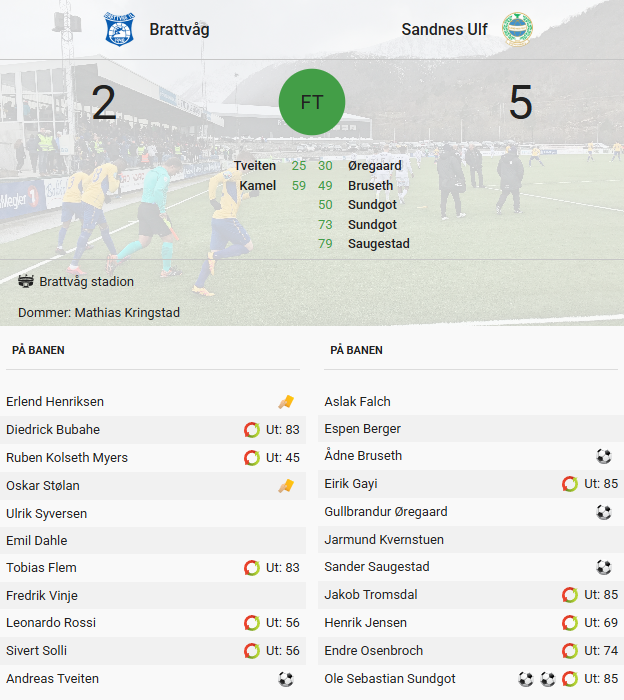Select the Sandnes Ulf PÅ BANEN heading
624x700 pixels.
tap(357, 350)
